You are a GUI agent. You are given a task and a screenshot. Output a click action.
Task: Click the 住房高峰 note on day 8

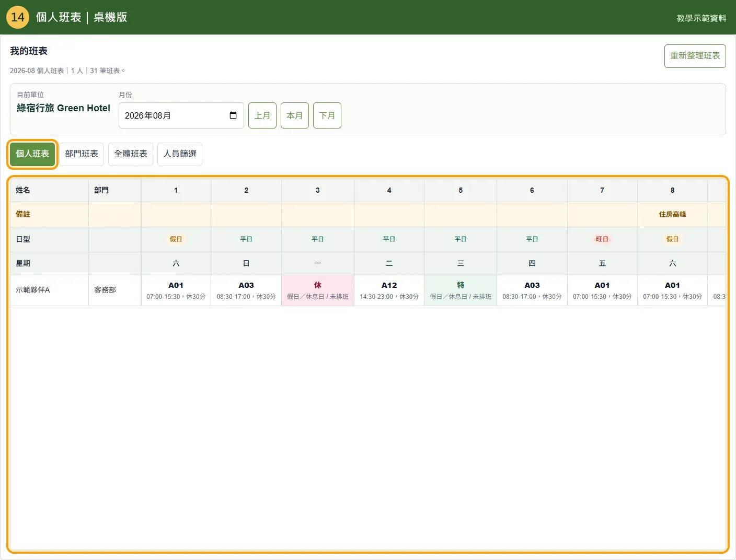click(673, 215)
